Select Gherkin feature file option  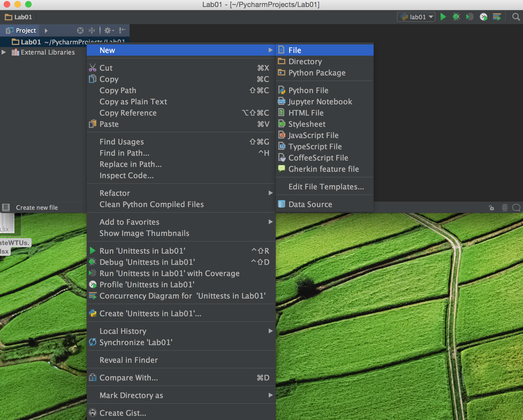tap(325, 169)
